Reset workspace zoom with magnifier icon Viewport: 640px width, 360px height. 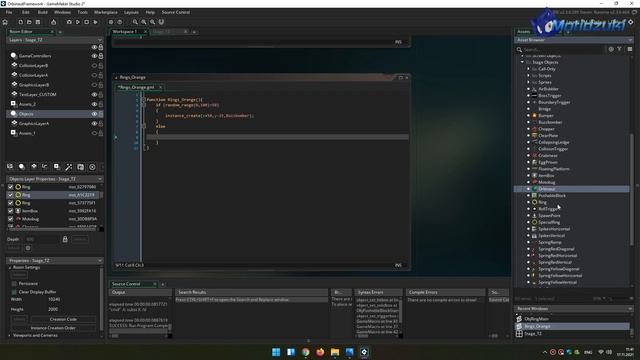[144, 22]
